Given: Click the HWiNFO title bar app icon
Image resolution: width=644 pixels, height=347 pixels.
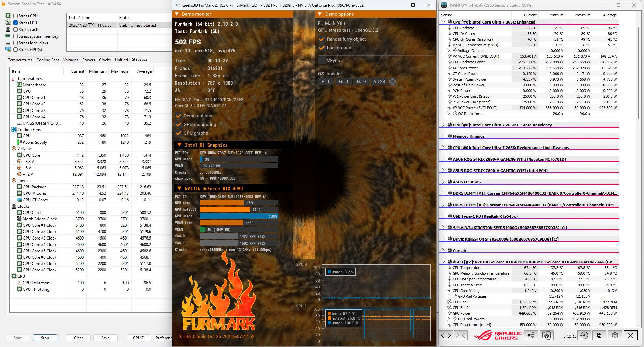Looking at the screenshot, I should pos(444,5).
